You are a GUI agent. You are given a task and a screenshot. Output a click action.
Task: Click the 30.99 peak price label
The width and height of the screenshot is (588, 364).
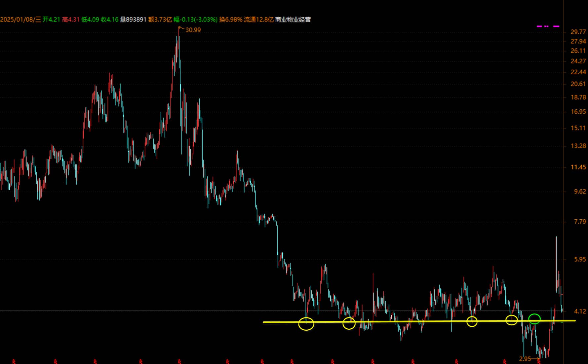tap(193, 30)
